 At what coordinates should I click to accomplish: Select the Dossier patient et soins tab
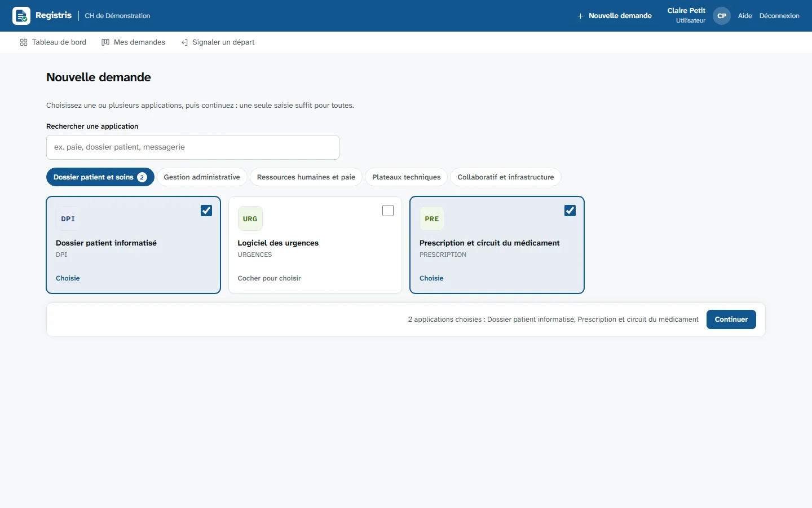pyautogui.click(x=100, y=177)
